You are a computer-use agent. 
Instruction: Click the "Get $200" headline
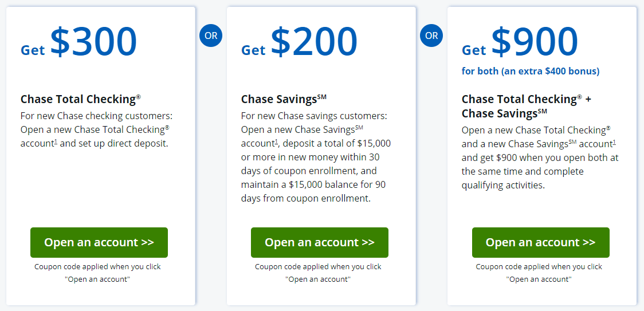click(300, 42)
